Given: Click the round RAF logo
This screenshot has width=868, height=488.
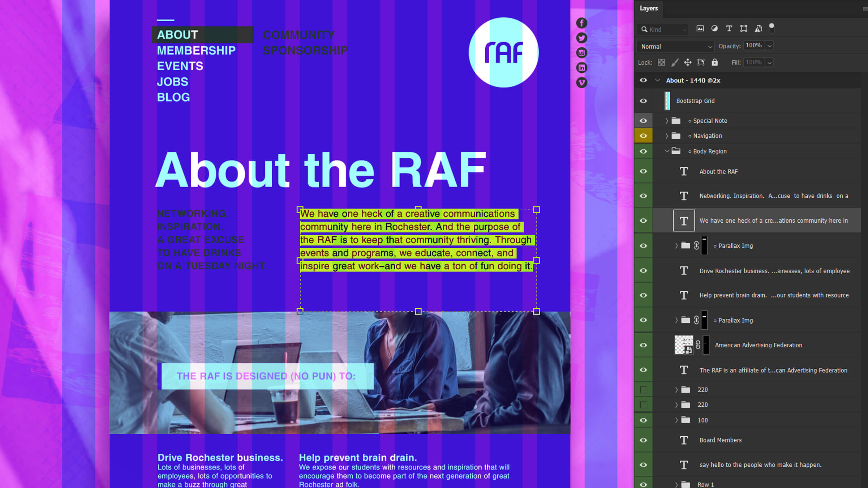Looking at the screenshot, I should (503, 52).
